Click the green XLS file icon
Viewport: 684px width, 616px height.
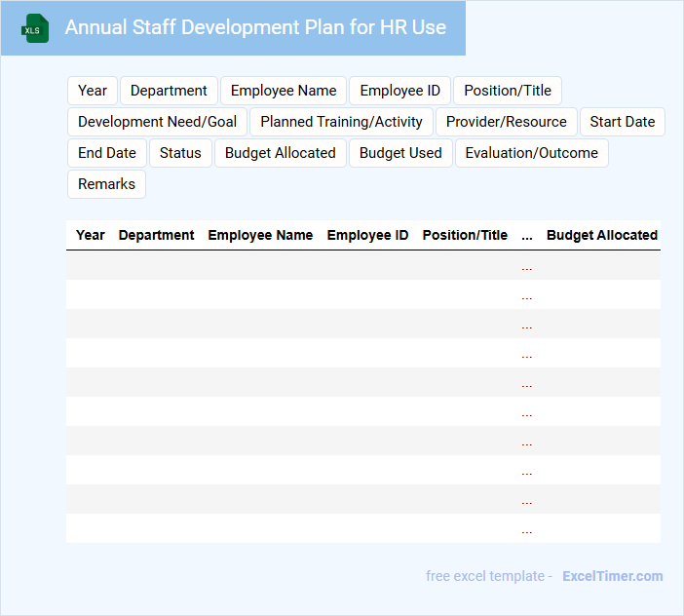coord(35,28)
